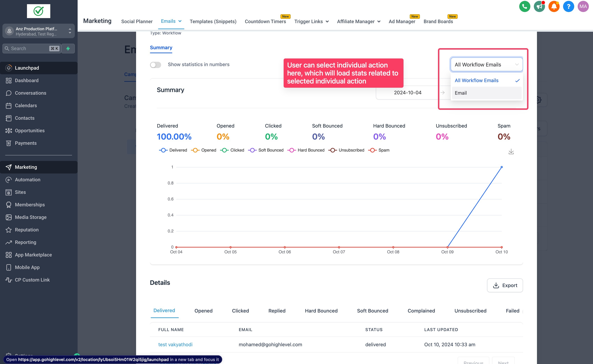This screenshot has height=364, width=593.
Task: Enable Show statistics in numbers
Action: 156,65
